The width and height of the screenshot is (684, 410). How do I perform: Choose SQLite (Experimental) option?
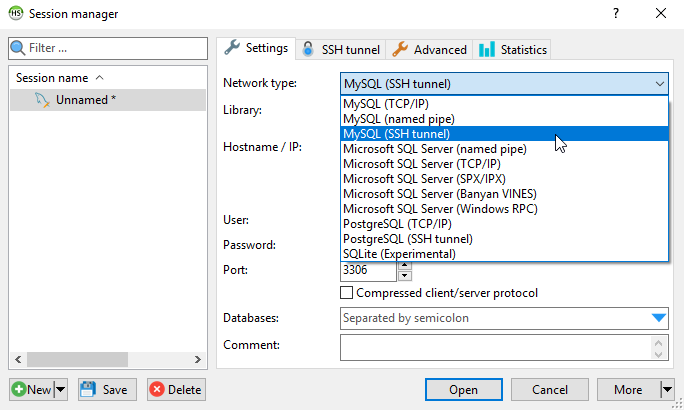[504, 254]
